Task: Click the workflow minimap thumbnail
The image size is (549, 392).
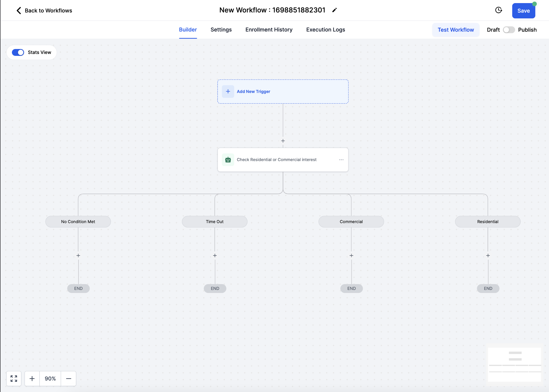Action: click(514, 364)
